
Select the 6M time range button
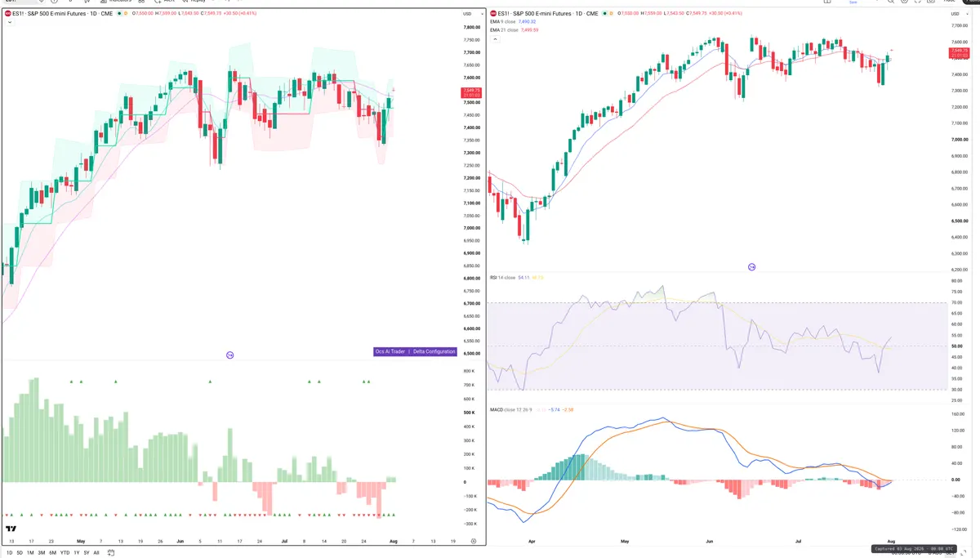(52, 552)
